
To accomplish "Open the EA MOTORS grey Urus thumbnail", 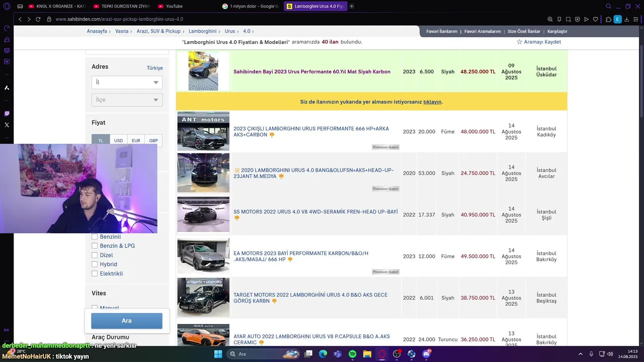I will pos(203,256).
